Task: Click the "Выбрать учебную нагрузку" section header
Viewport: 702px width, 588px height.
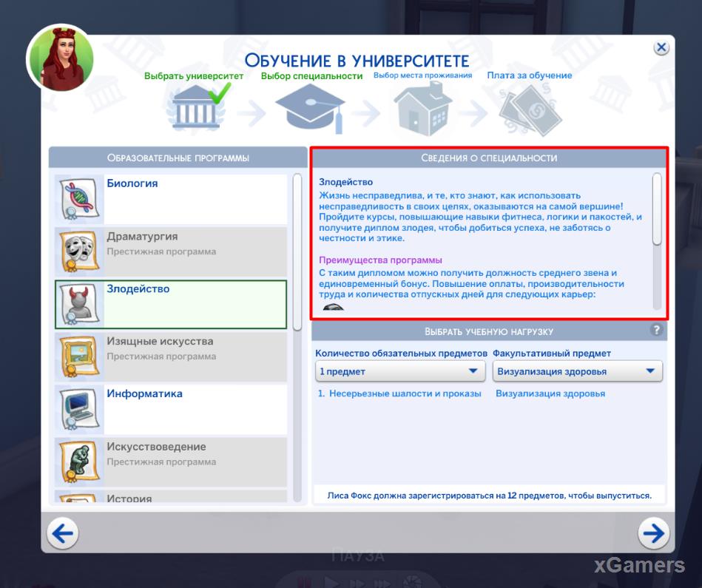Action: click(x=489, y=331)
